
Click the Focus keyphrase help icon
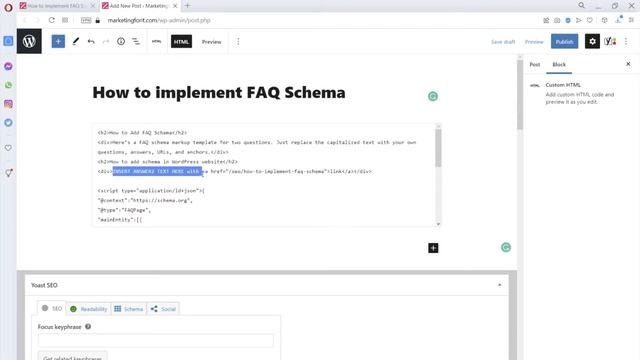(x=88, y=327)
